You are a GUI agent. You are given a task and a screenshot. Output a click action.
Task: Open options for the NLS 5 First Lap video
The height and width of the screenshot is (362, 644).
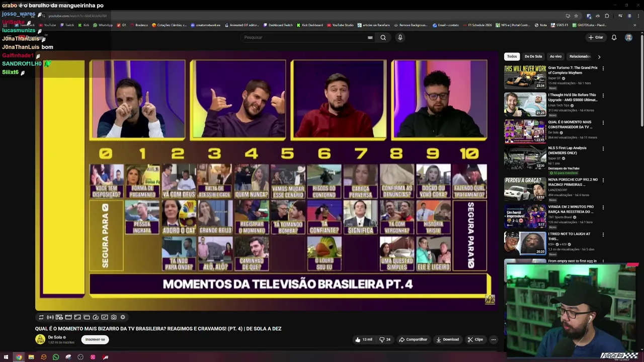[x=603, y=149]
